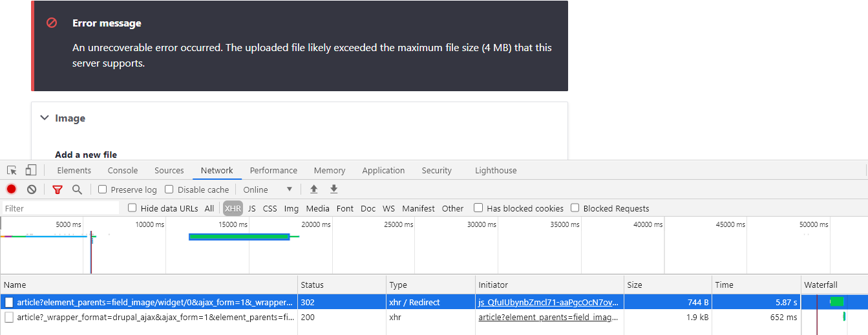The width and height of the screenshot is (868, 335).
Task: Click the export HAR download arrow
Action: pyautogui.click(x=333, y=189)
